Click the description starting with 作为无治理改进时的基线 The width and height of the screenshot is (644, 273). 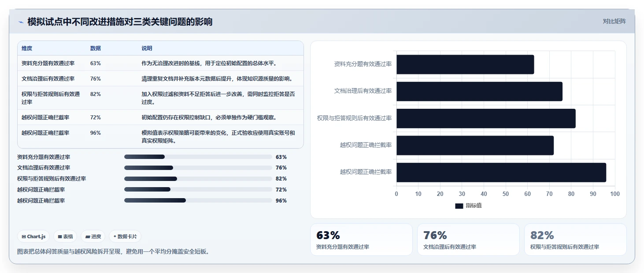click(x=209, y=63)
